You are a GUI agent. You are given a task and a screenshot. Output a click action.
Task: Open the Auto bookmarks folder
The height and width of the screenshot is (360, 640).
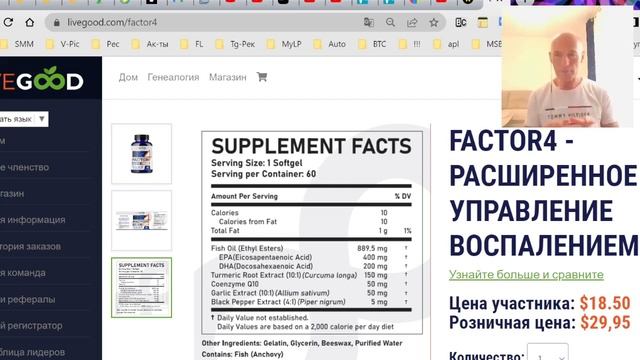(330, 44)
